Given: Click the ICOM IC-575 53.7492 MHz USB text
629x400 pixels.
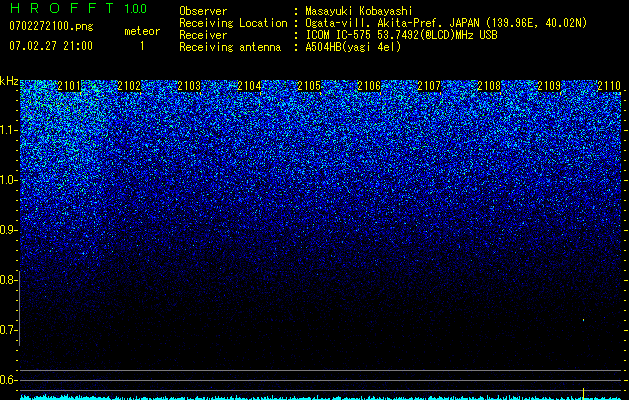Looking at the screenshot, I should 401,35.
